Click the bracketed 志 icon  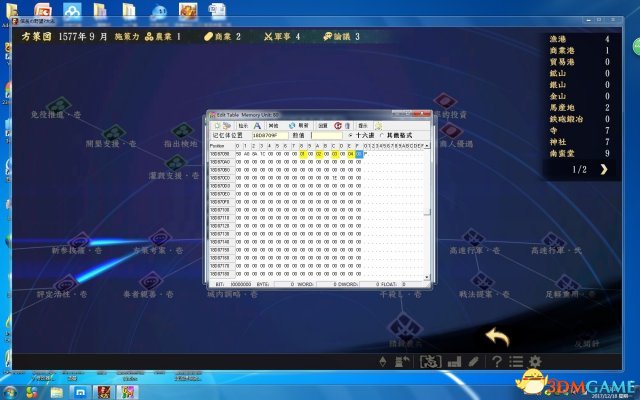431,361
